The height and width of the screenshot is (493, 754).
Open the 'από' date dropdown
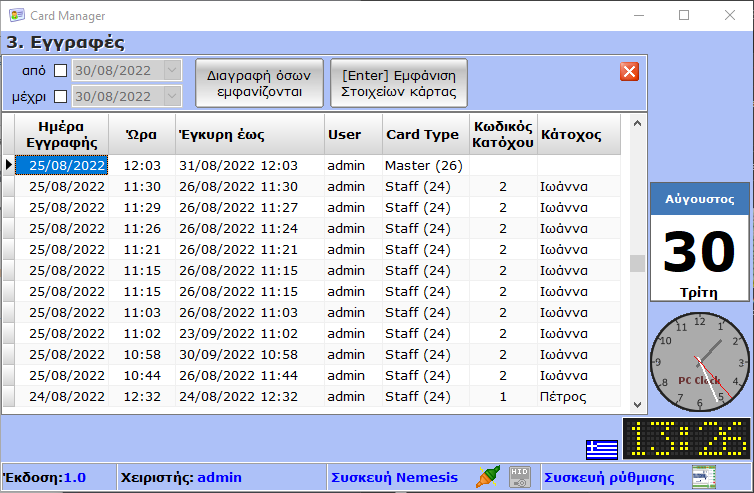tap(171, 71)
